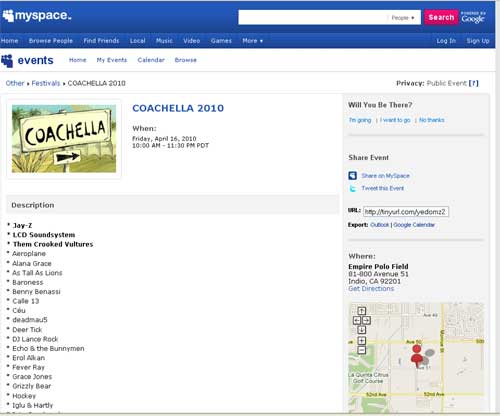Open the People search dropdown
500x416 pixels.
point(403,18)
